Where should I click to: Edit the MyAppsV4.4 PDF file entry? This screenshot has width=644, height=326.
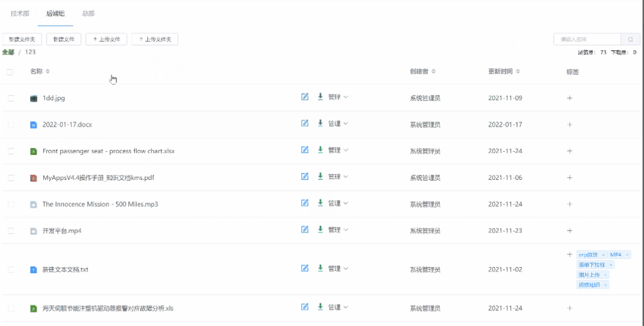tap(305, 177)
